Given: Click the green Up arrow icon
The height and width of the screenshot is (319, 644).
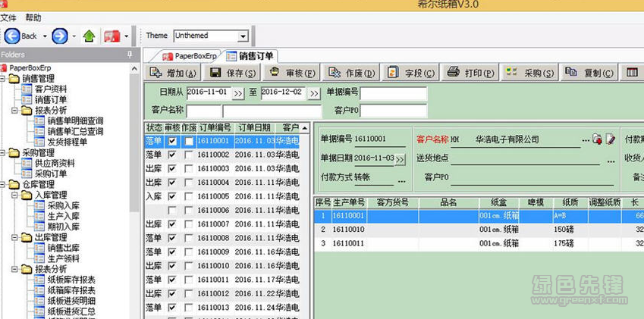Looking at the screenshot, I should point(89,36).
